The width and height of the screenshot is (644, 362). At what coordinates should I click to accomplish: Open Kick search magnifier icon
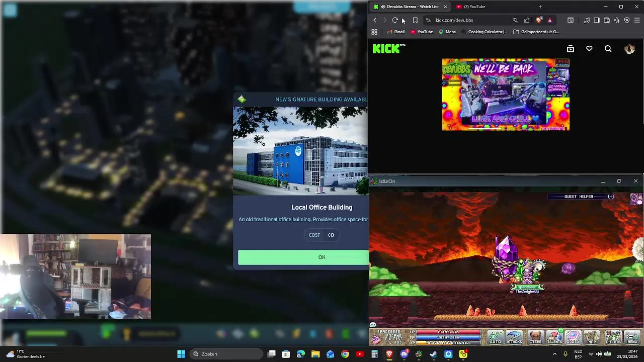(x=608, y=49)
